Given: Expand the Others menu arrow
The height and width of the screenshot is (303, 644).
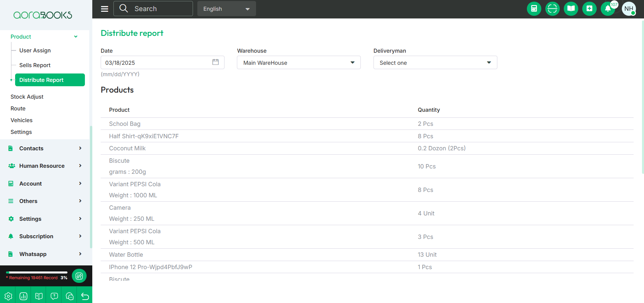Looking at the screenshot, I should [80, 201].
